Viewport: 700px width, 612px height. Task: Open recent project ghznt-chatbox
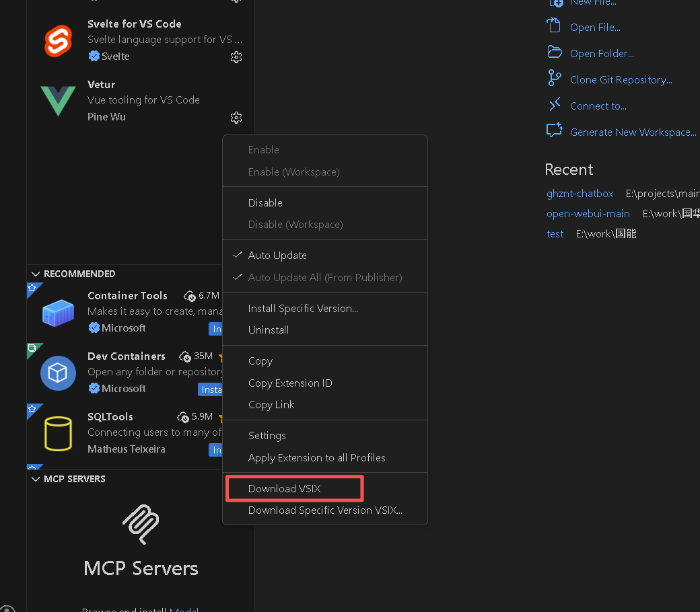[x=580, y=194]
